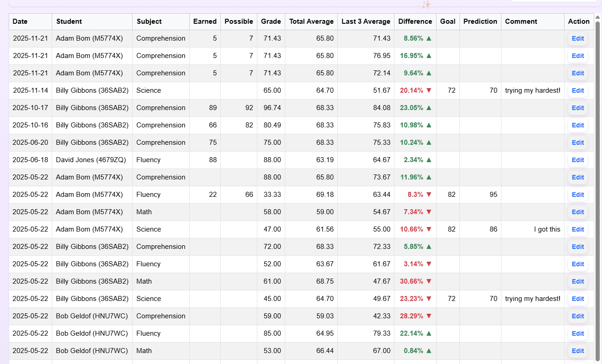The height and width of the screenshot is (364, 602).
Task: Click the green arrow next to 0.84%
Action: pyautogui.click(x=429, y=351)
